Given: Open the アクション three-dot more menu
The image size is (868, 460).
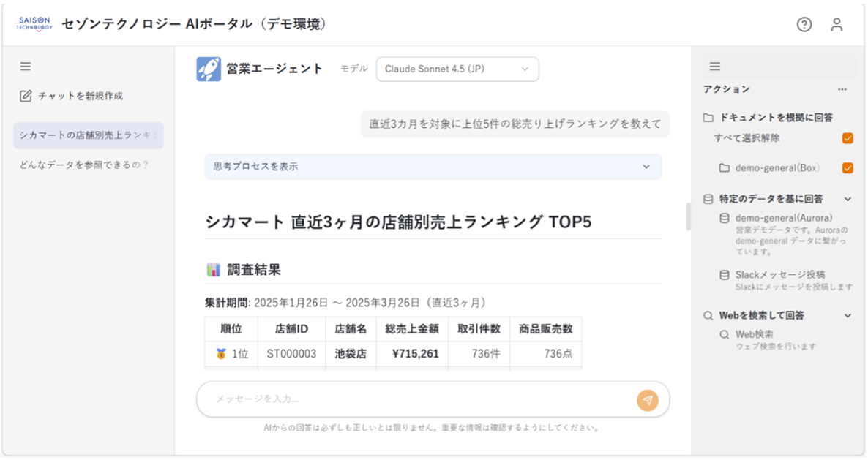Looking at the screenshot, I should click(842, 89).
